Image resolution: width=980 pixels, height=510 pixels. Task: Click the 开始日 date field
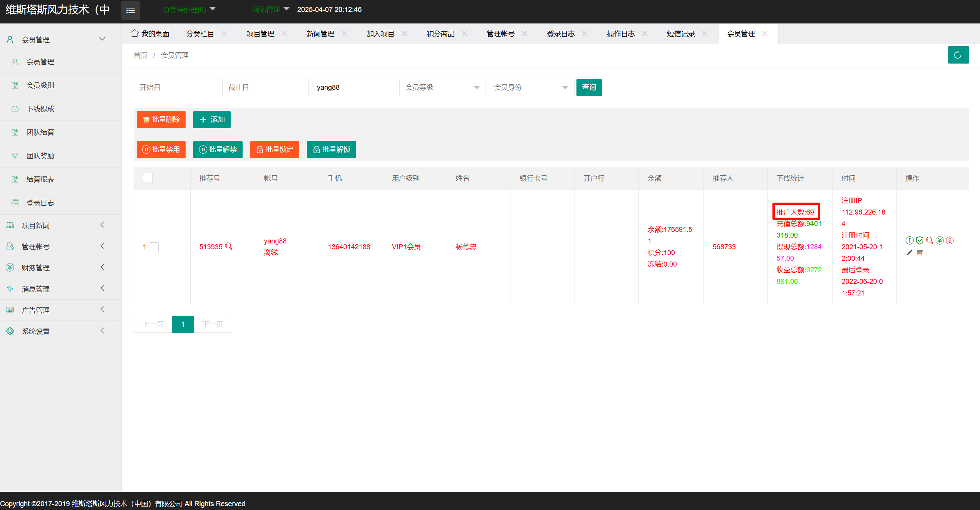coord(177,87)
